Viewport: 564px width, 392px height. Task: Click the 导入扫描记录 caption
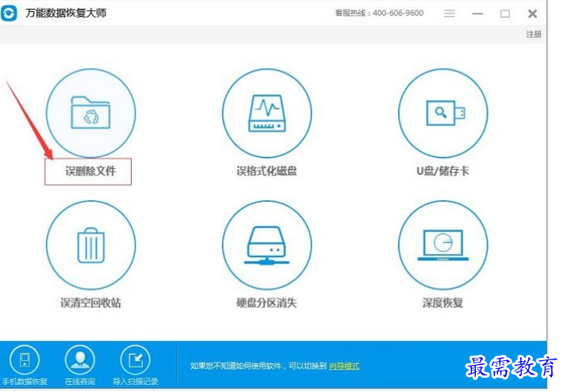click(135, 382)
